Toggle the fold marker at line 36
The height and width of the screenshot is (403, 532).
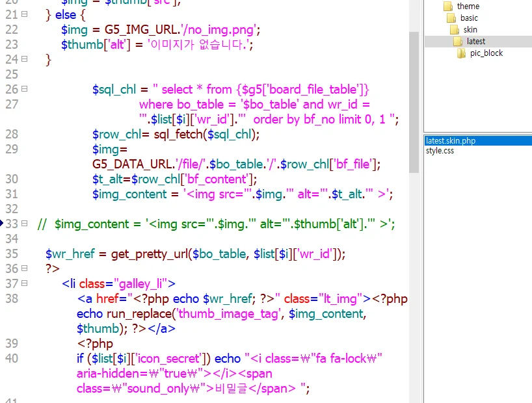24,268
